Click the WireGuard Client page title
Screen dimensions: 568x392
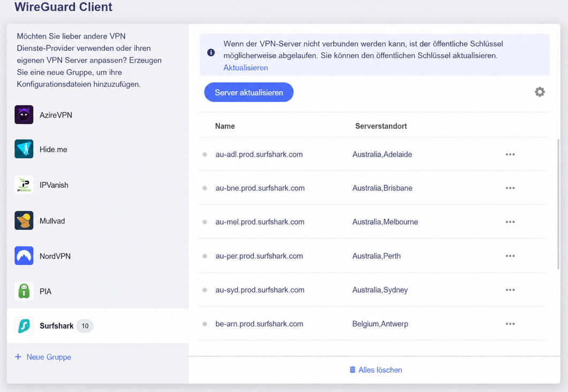point(63,7)
